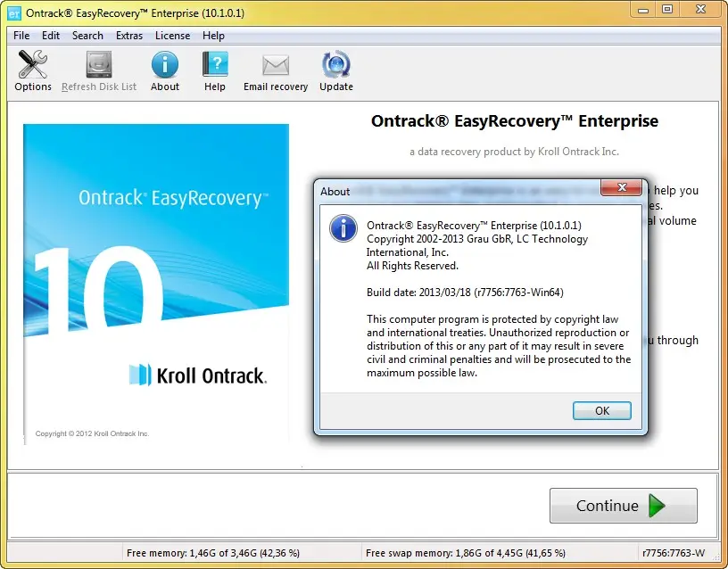The image size is (728, 569).
Task: Click the Update globe icon
Action: 336,64
